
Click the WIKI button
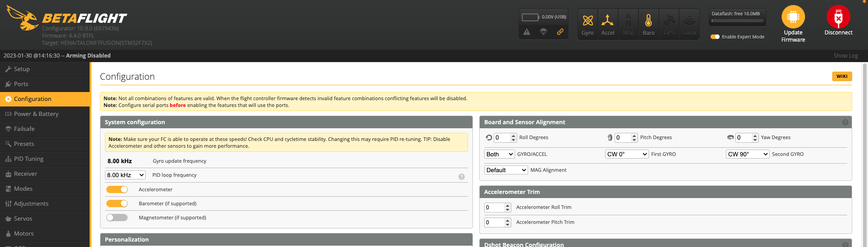tap(842, 76)
